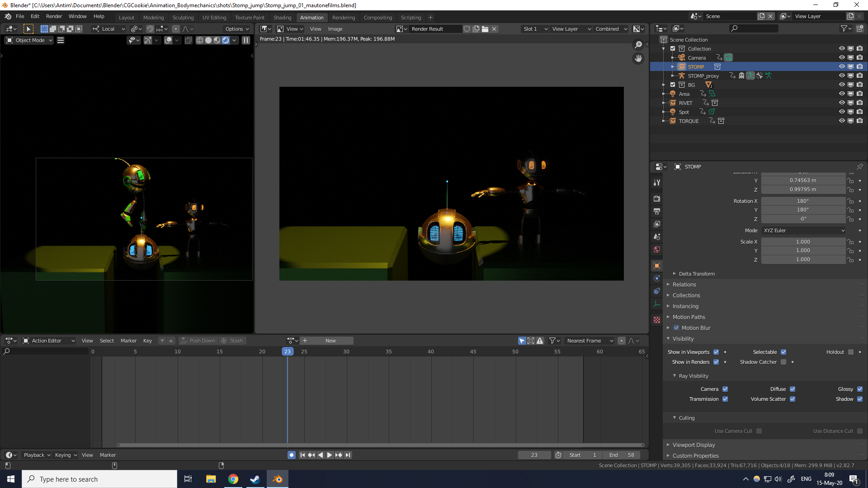Screen dimensions: 868x488
Task: Expand the Relations panel
Action: tap(684, 285)
